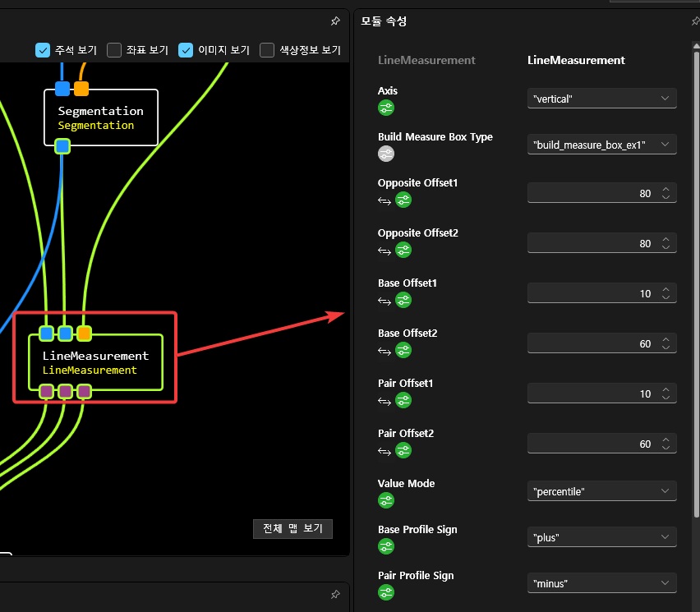The height and width of the screenshot is (612, 700).
Task: Open the Axis dropdown showing "vertical"
Action: (601, 99)
